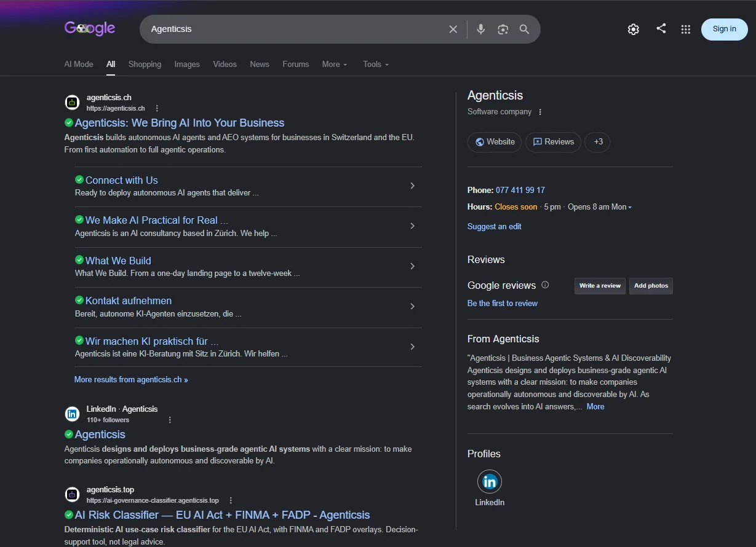Switch to the Videos tab
The width and height of the screenshot is (756, 547).
(225, 64)
